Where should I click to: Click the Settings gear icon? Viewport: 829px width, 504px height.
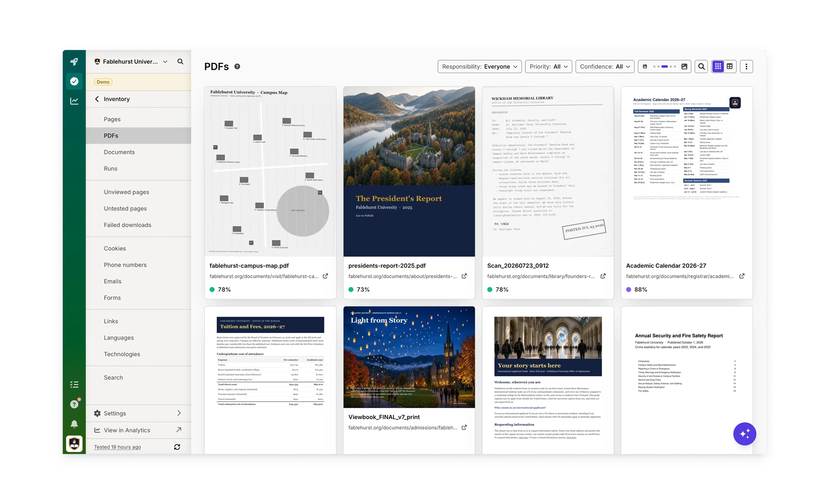(97, 413)
